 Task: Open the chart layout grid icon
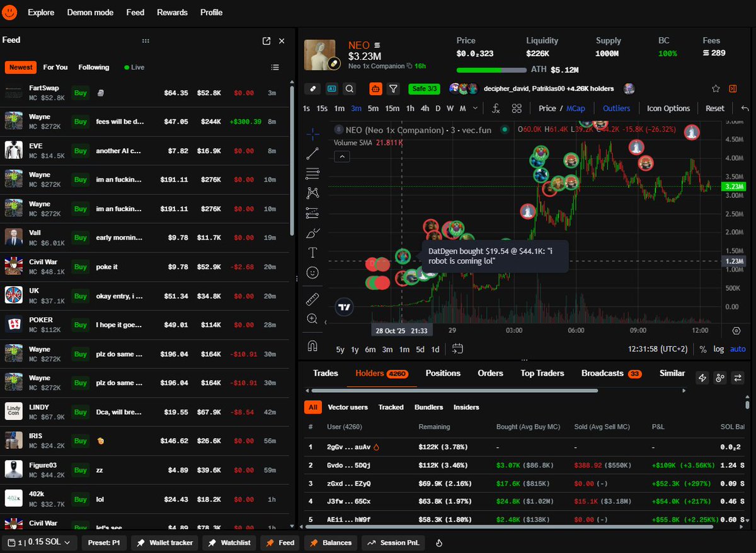point(517,108)
